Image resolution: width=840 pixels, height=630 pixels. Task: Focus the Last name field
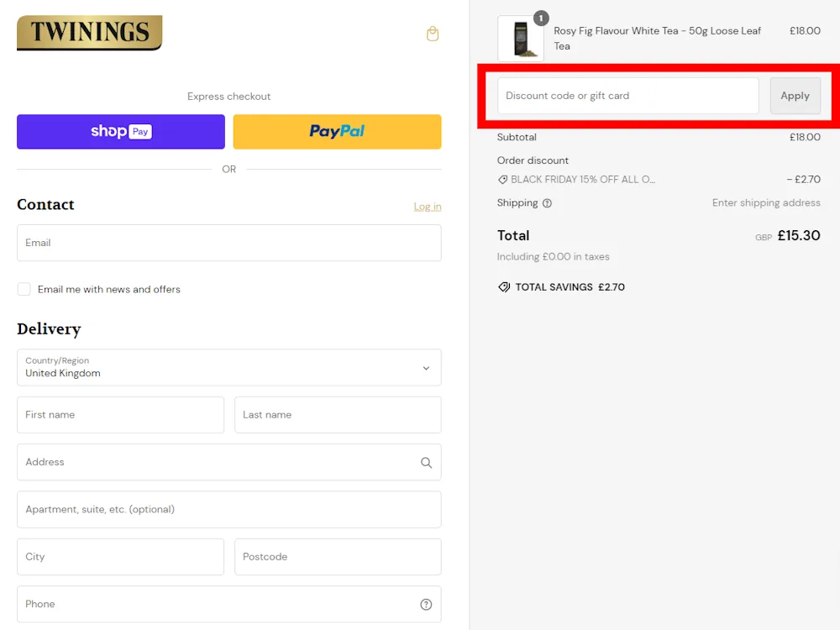(x=338, y=415)
